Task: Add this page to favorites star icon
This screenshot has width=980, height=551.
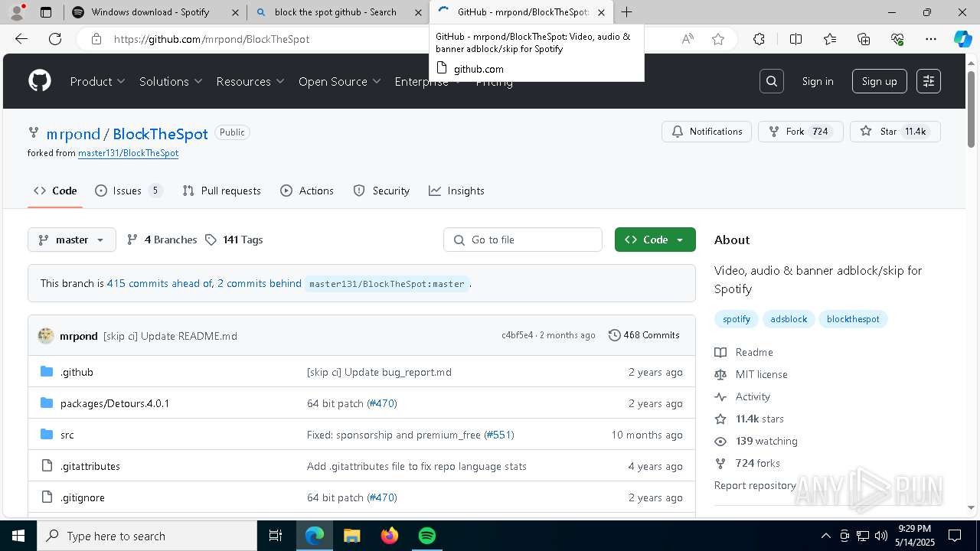Action: pyautogui.click(x=718, y=39)
